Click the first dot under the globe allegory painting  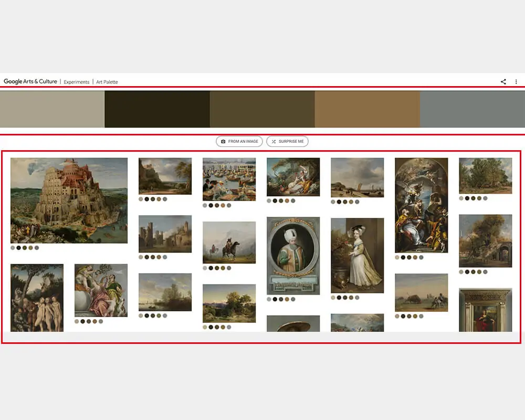click(x=77, y=321)
